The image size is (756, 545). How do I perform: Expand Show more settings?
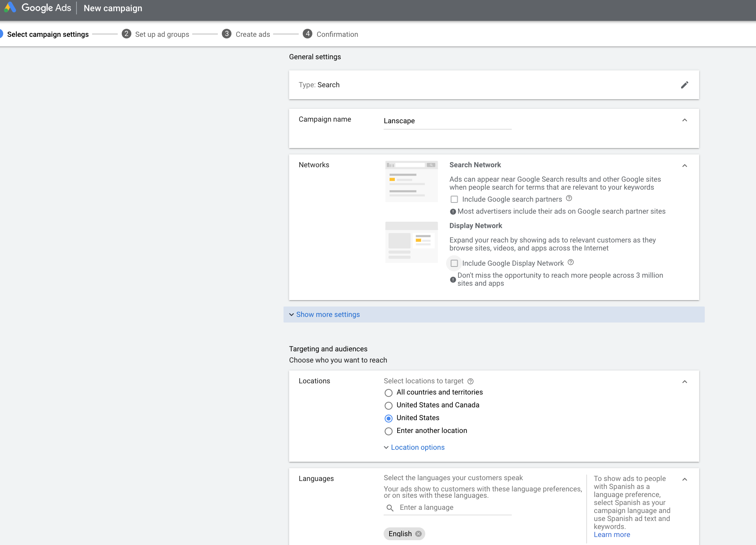328,315
